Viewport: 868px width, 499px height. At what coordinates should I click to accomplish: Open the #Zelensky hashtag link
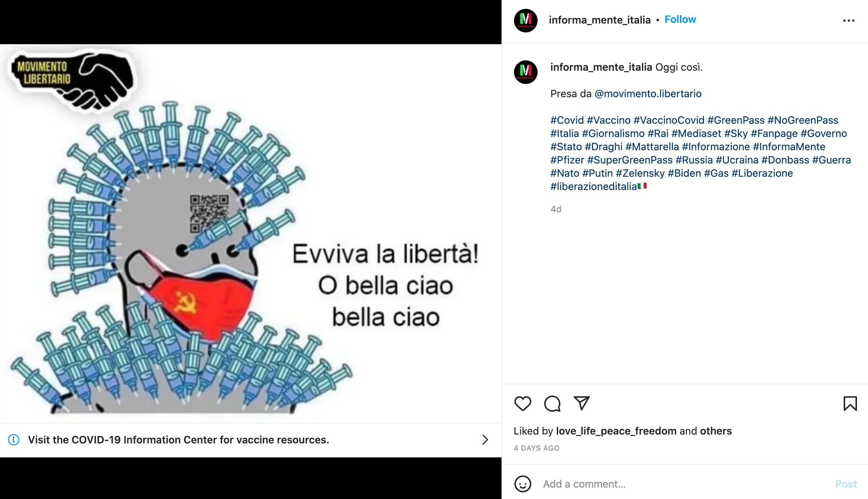(x=640, y=173)
